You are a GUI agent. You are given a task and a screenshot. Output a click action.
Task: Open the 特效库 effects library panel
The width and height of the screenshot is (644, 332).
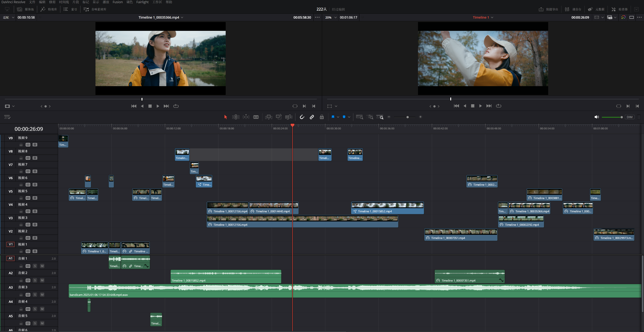[49, 9]
